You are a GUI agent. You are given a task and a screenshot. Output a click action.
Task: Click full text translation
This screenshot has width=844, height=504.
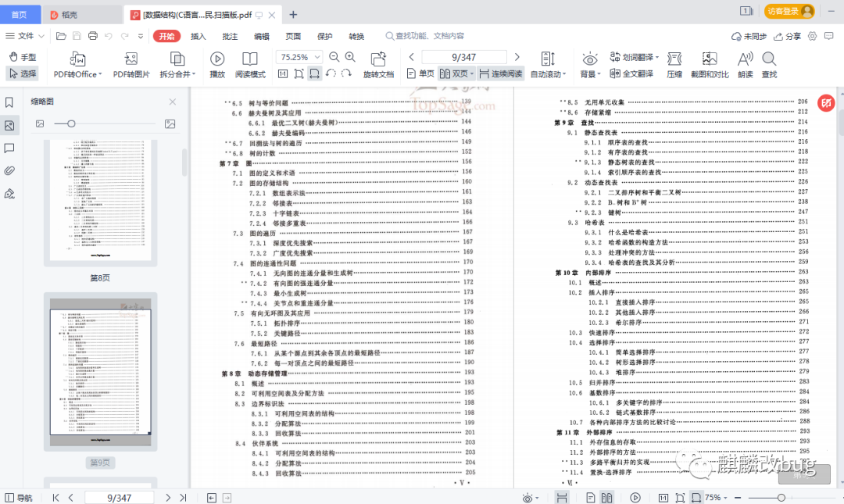pyautogui.click(x=631, y=73)
